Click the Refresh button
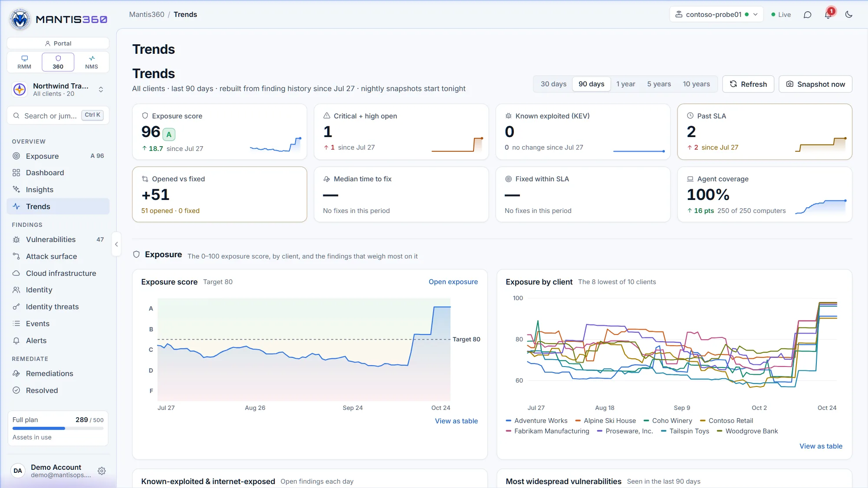This screenshot has height=488, width=868. [748, 84]
